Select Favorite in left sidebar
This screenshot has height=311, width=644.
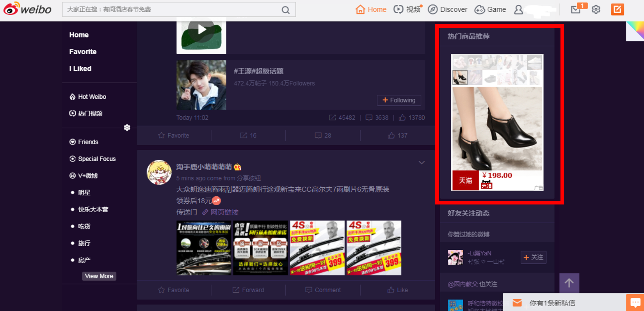click(83, 52)
